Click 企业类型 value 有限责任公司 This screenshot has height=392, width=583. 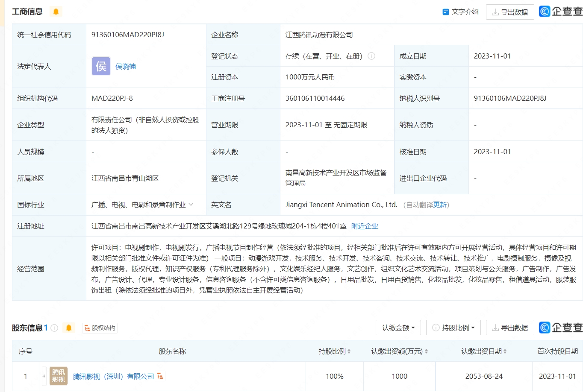[145, 125]
